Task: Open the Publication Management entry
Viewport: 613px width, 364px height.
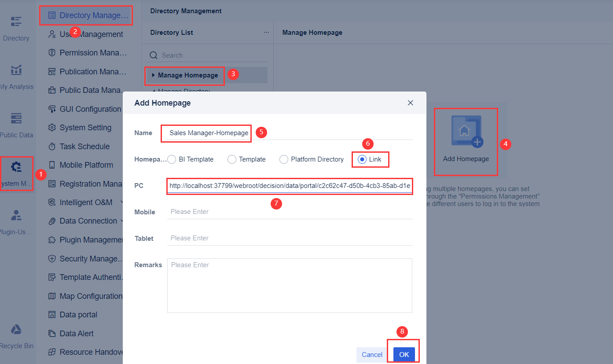Action: coord(88,72)
